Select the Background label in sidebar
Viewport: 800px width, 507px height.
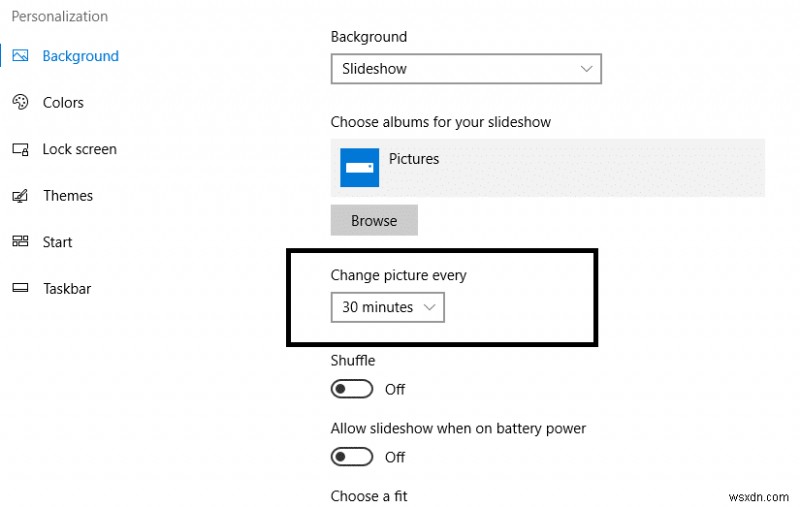point(80,56)
